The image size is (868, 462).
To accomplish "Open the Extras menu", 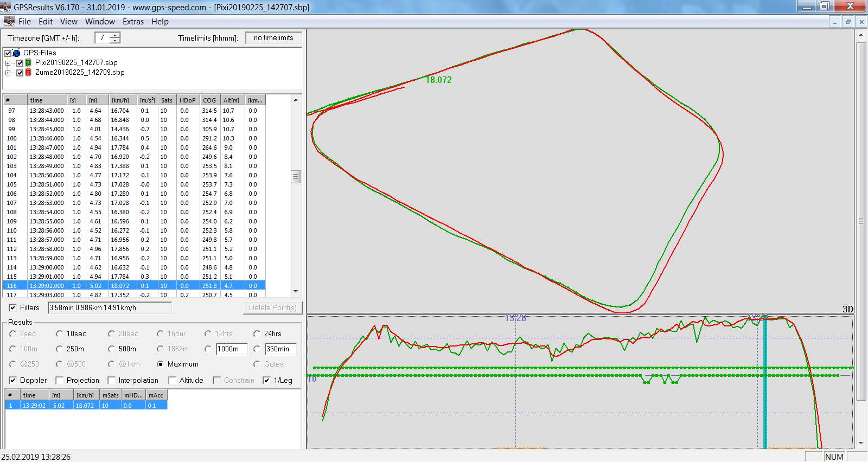I will pyautogui.click(x=133, y=22).
